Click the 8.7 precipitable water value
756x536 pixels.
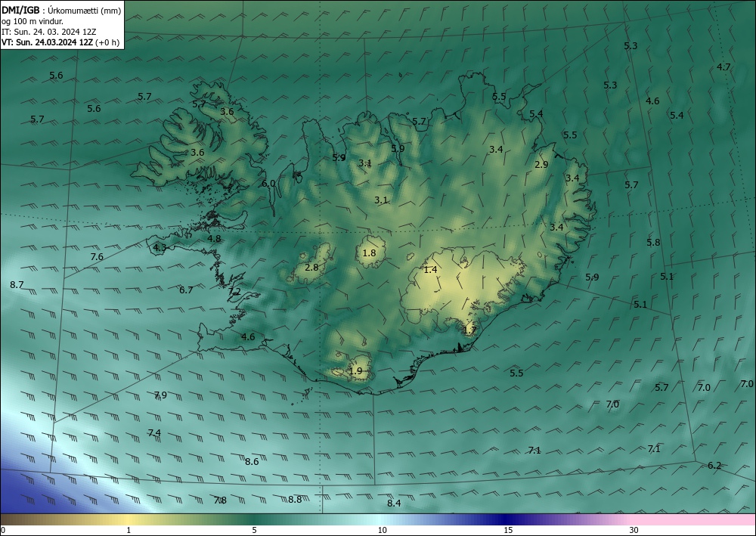click(x=17, y=285)
